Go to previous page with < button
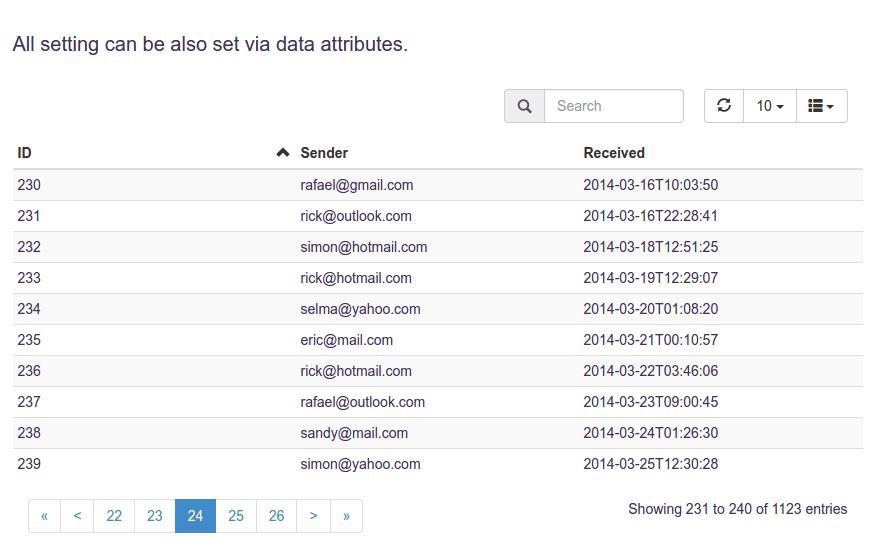The height and width of the screenshot is (553, 882). pos(77,516)
